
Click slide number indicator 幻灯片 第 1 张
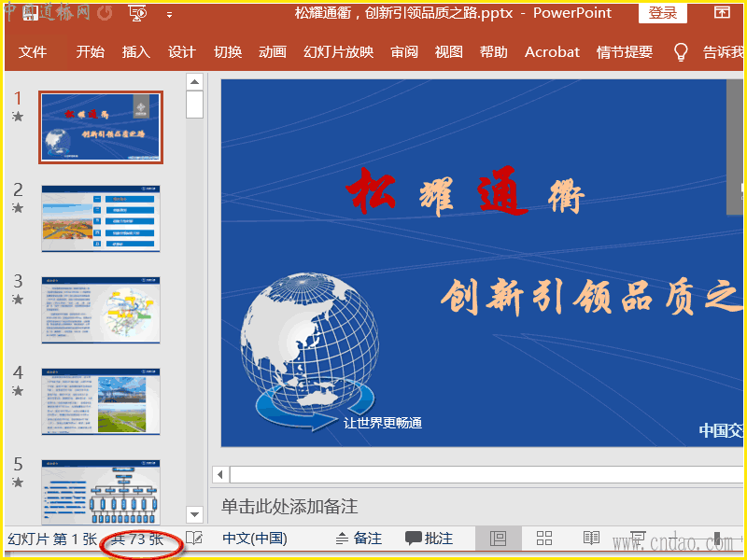[52, 539]
